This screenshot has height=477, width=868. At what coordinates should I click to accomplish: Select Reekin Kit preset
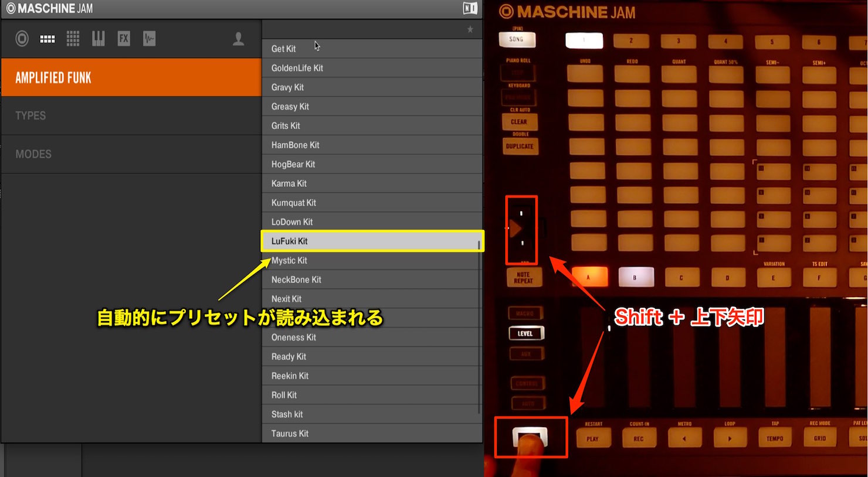(372, 376)
